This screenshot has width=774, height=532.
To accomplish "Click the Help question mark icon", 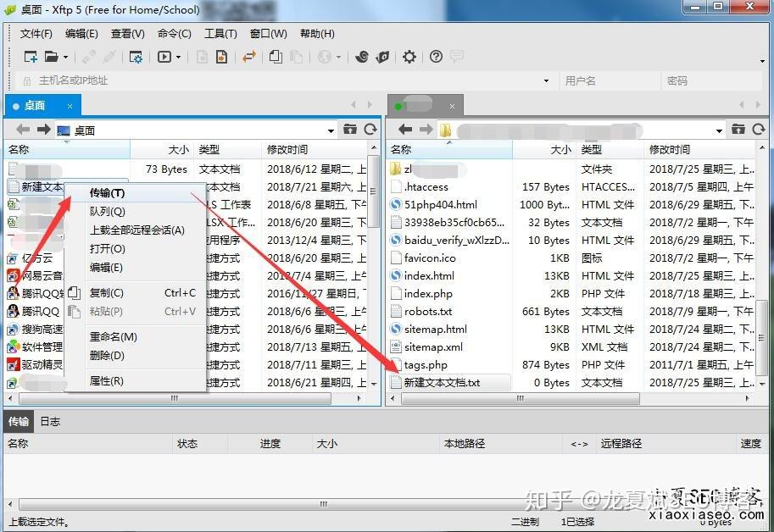I will (436, 57).
